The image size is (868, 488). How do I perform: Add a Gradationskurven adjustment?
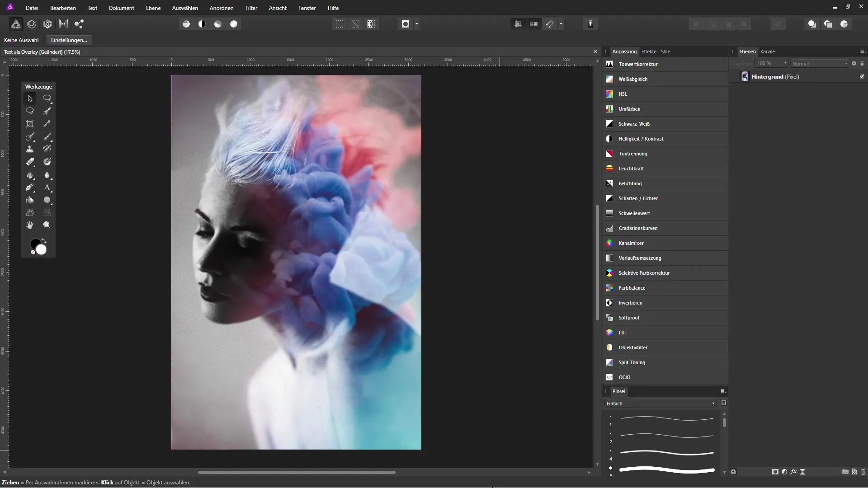point(665,228)
